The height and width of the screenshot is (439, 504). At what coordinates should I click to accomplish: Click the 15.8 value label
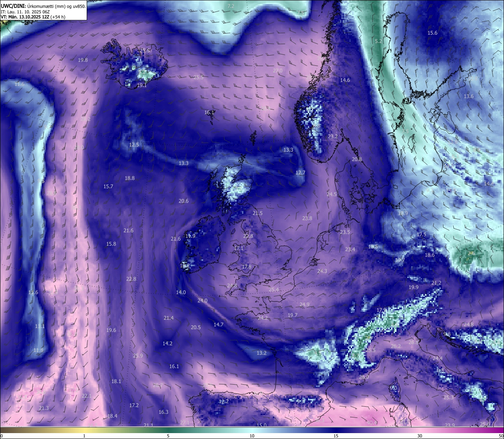(x=111, y=244)
